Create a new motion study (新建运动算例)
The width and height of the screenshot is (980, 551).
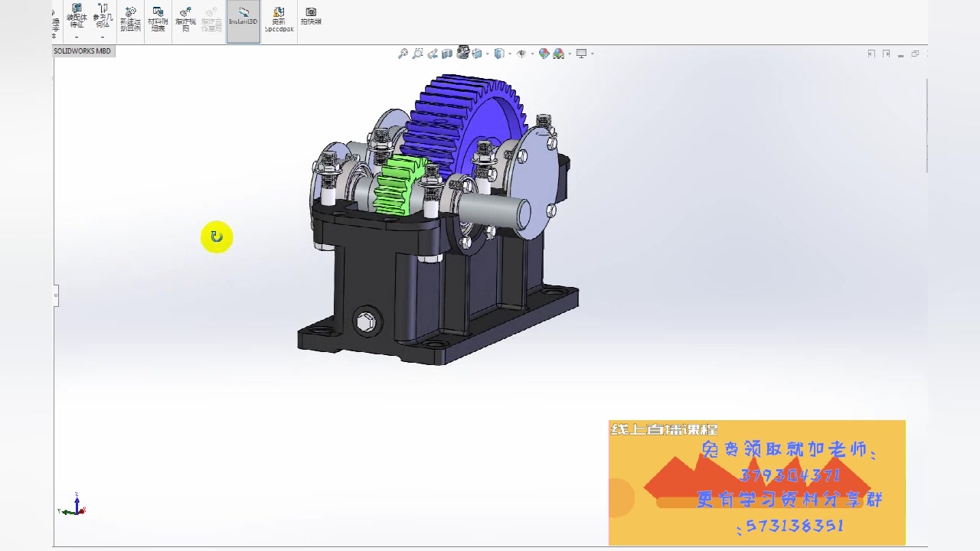click(131, 19)
